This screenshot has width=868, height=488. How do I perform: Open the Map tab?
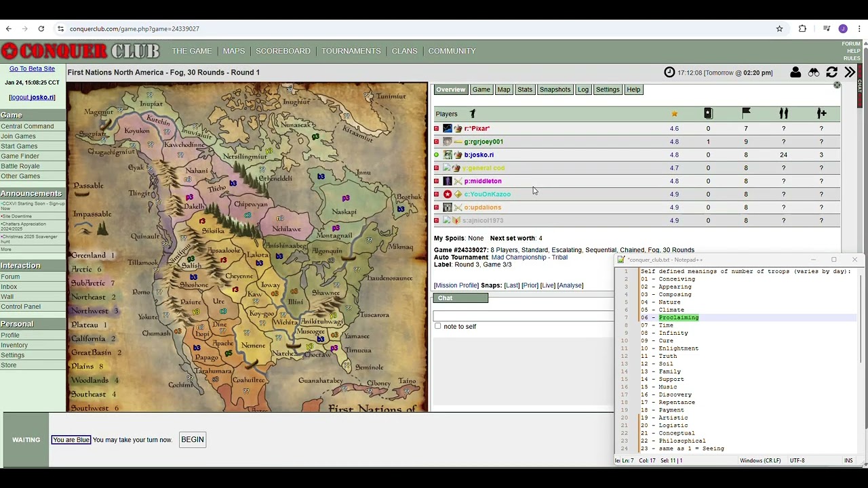pyautogui.click(x=503, y=89)
